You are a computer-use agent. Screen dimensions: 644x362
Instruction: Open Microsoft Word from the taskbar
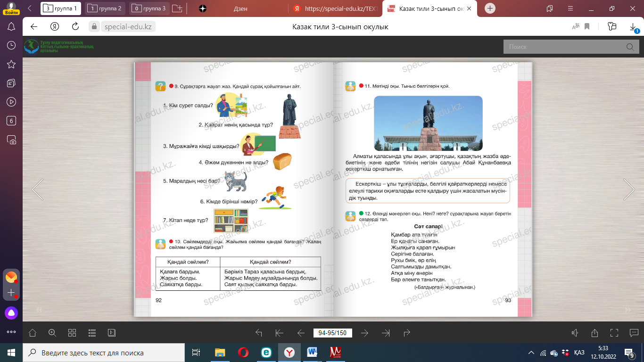(312, 353)
